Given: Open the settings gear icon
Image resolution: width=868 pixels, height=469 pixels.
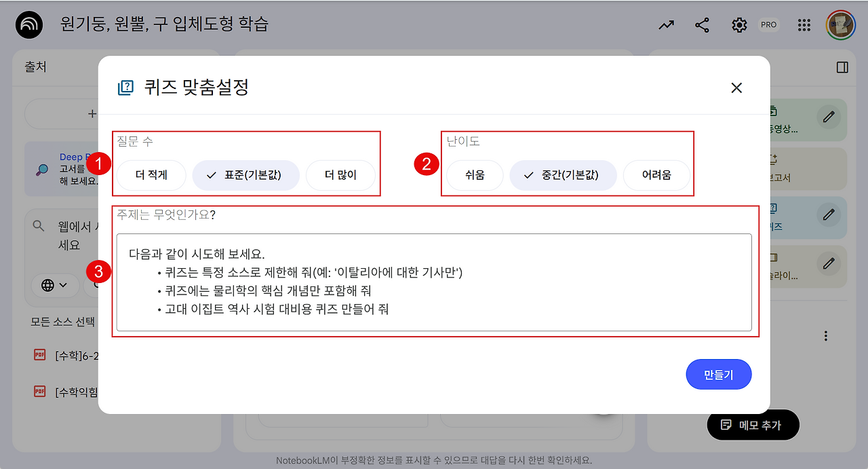Looking at the screenshot, I should click(x=739, y=25).
